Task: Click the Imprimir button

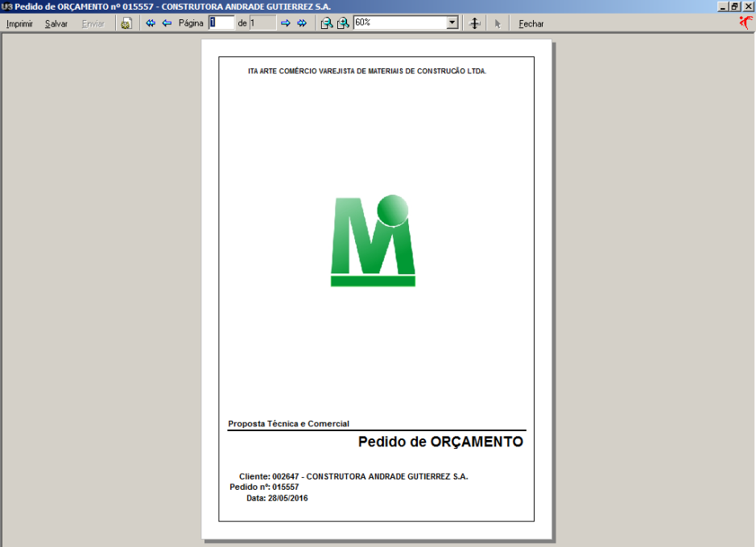Action: (x=19, y=23)
